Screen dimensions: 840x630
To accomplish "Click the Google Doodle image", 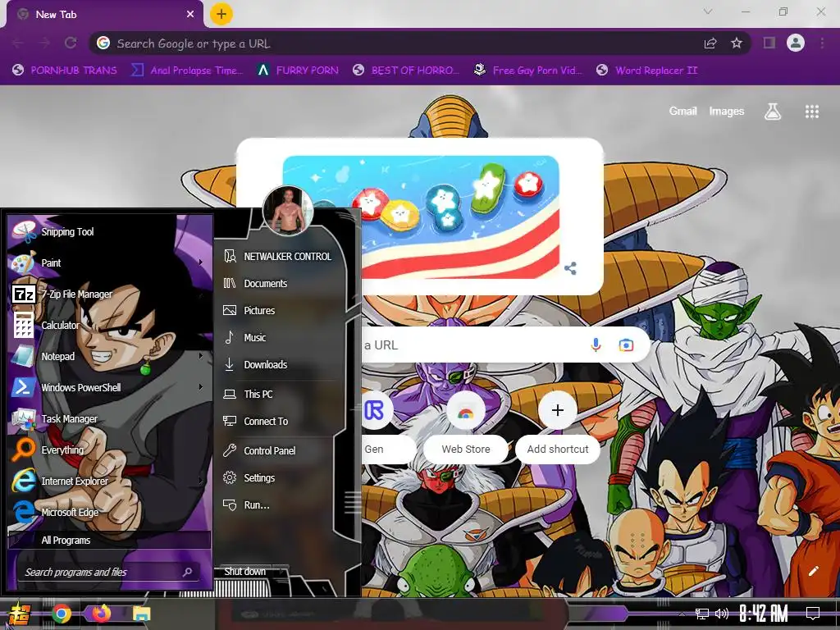I will pyautogui.click(x=421, y=217).
